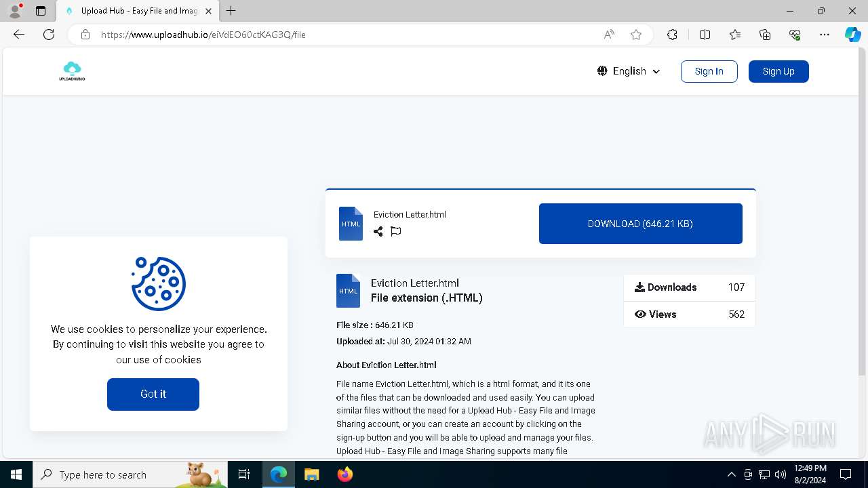
Task: Open browser Extensions icon
Action: pos(672,35)
